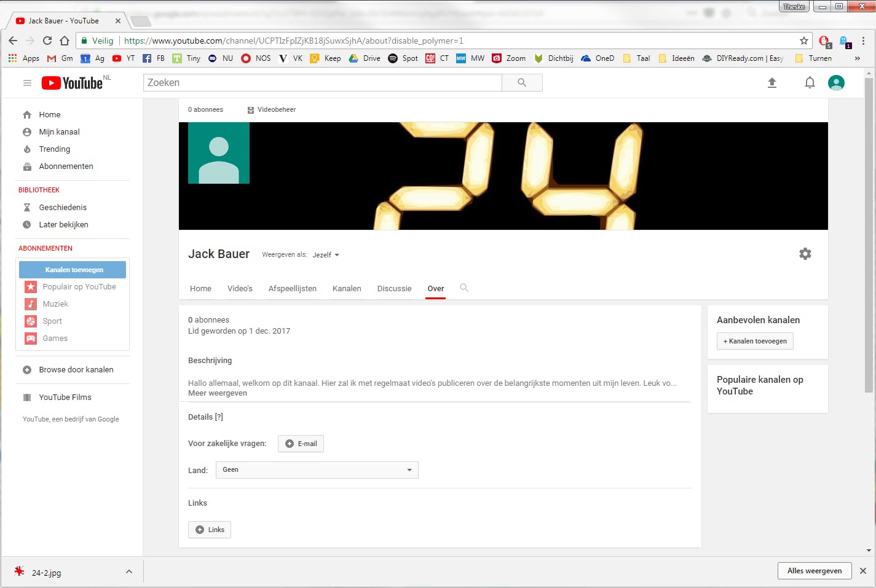Screen dimensions: 876x588
Task: Go back with browser back arrow
Action: click(13, 41)
